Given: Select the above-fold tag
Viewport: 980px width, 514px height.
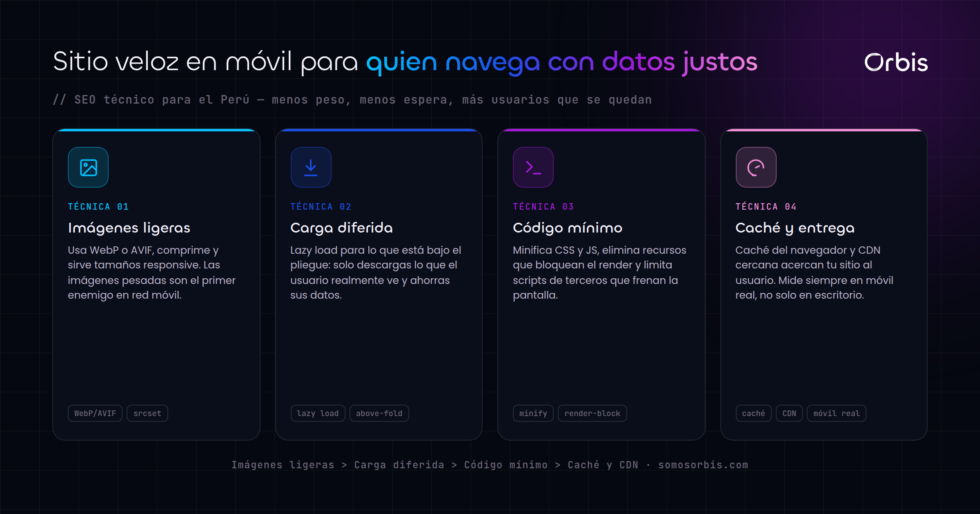Looking at the screenshot, I should click(x=379, y=413).
